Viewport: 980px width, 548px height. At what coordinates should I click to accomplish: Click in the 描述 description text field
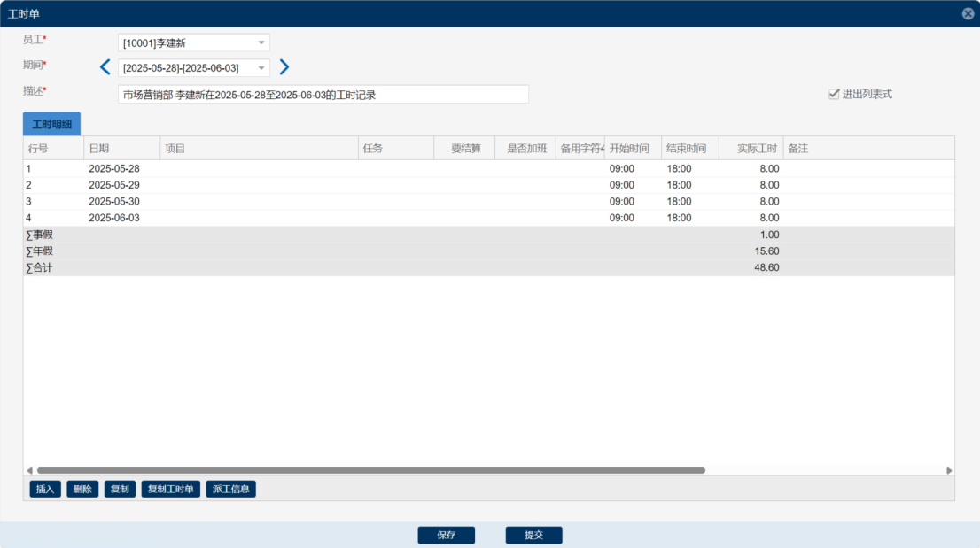point(323,94)
